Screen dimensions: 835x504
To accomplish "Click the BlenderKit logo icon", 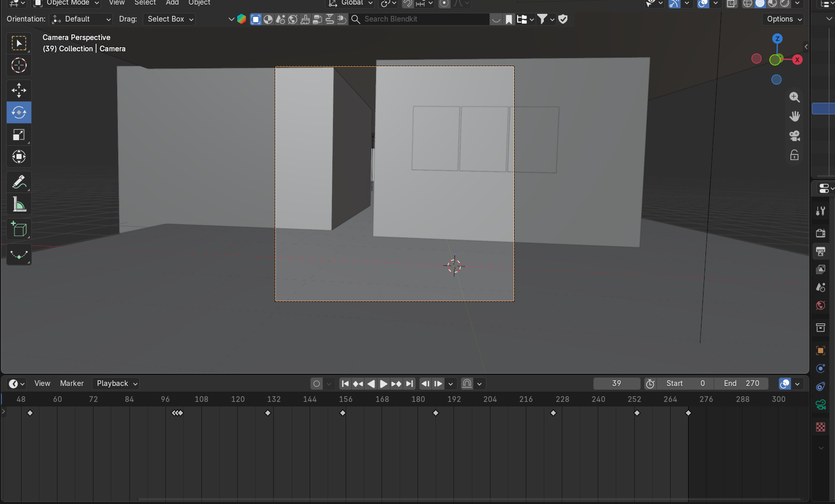I will pos(241,19).
